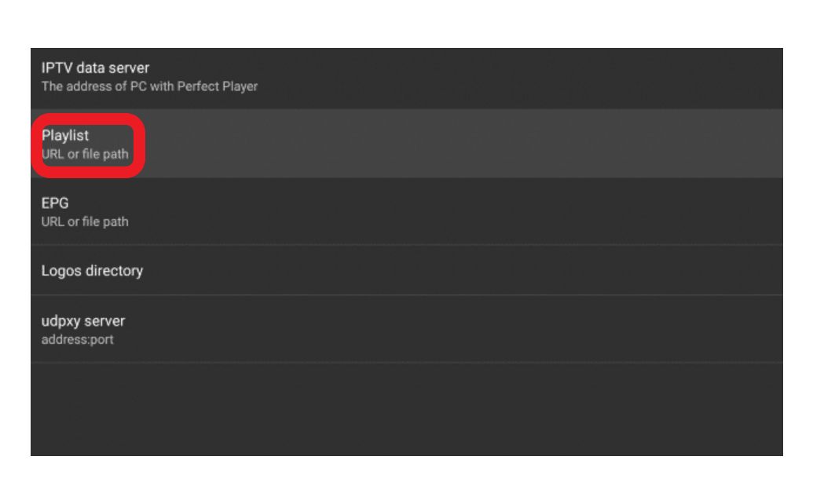813x504 pixels.
Task: Click the "EPG" title text
Action: pyautogui.click(x=55, y=203)
